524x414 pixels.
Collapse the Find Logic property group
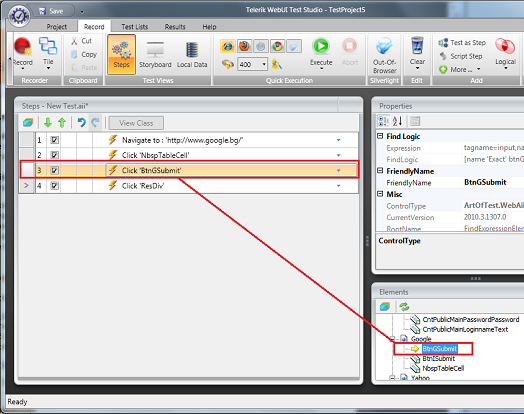(x=380, y=136)
